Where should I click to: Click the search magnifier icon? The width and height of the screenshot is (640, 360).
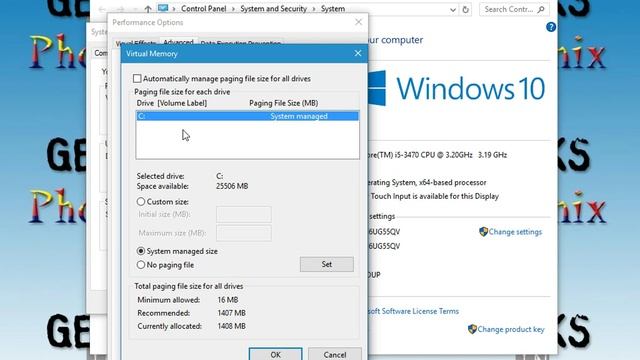click(541, 9)
